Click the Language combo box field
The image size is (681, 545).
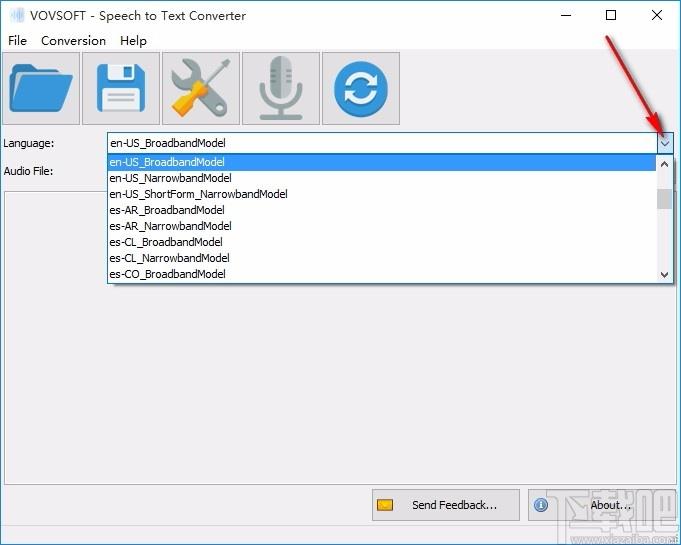(x=382, y=143)
